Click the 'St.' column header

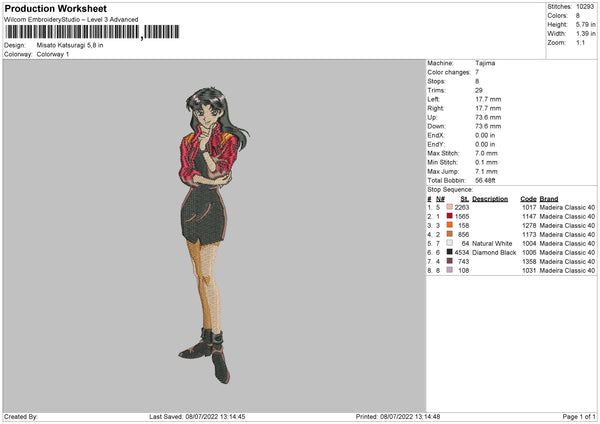tap(465, 199)
